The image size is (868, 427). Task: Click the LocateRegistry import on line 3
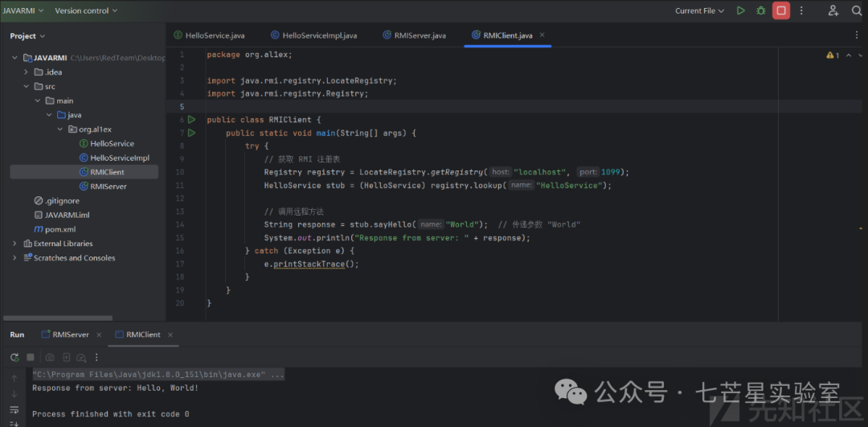(302, 80)
